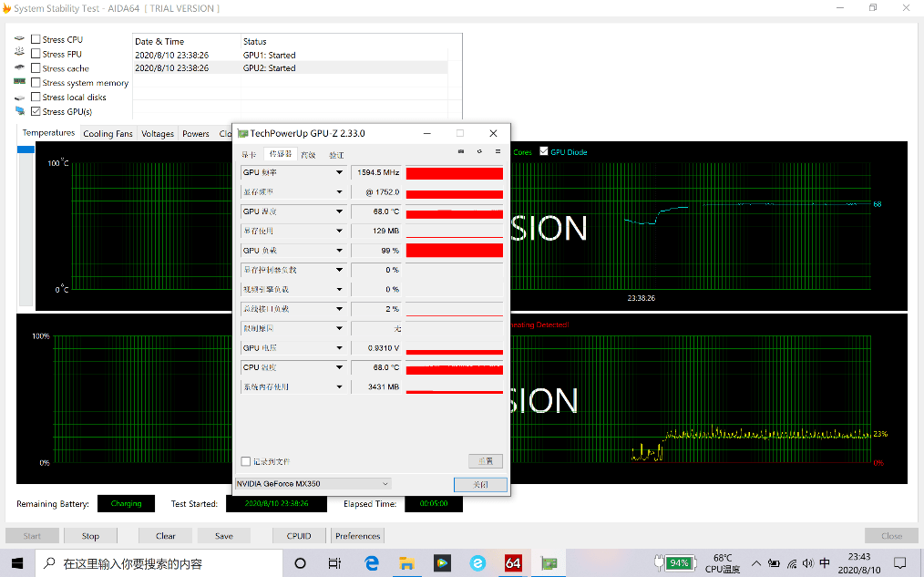Switch to the Cooling Fans tab
Image resolution: width=924 pixels, height=577 pixels.
click(108, 134)
